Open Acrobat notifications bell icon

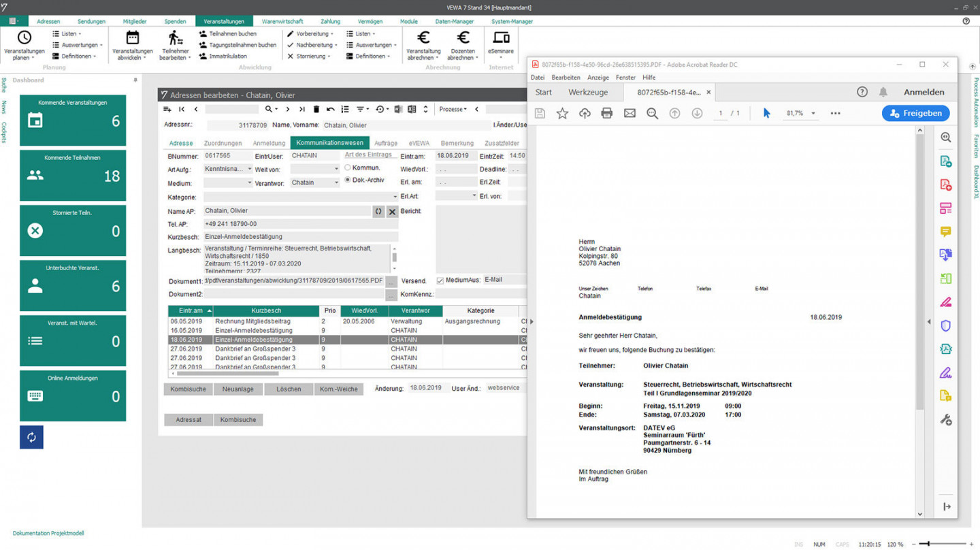click(x=883, y=92)
